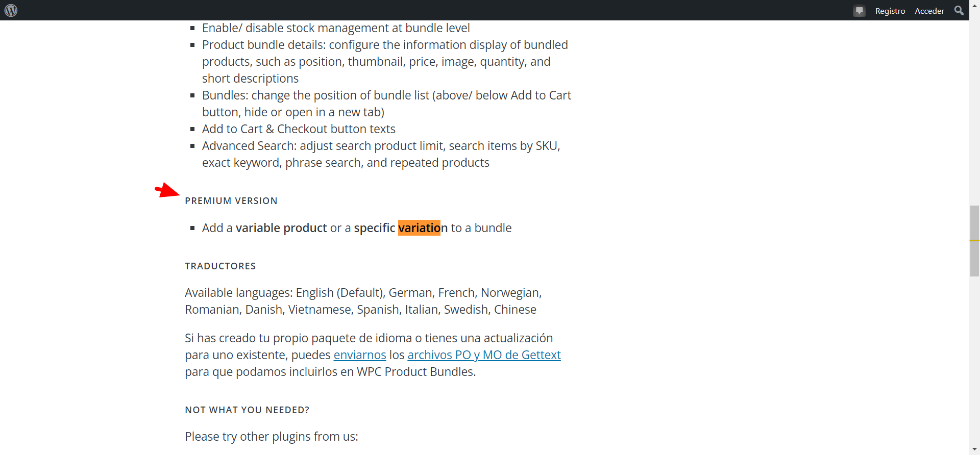980x455 pixels.
Task: Open the notifications speech bubble icon
Action: [x=860, y=11]
